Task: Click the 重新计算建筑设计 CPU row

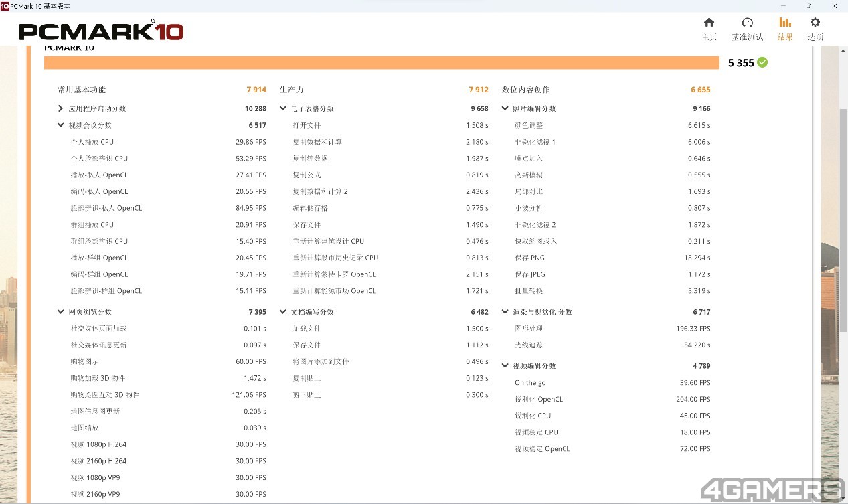Action: tap(391, 242)
